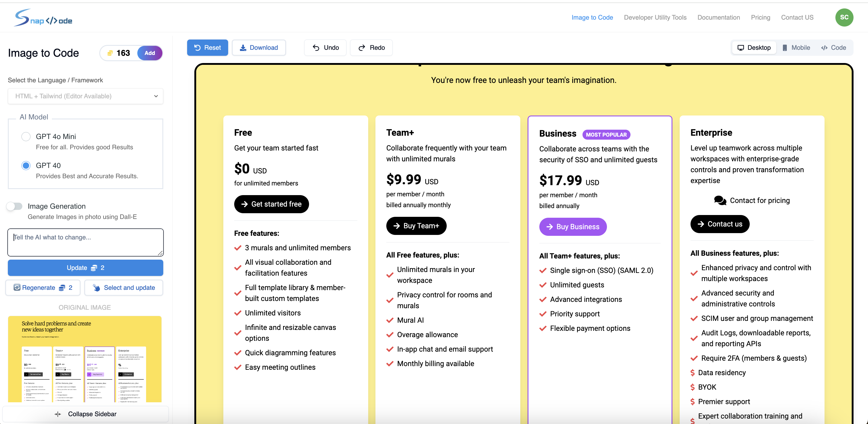Switch to Mobile preview tab
868x424 pixels.
[x=796, y=47]
